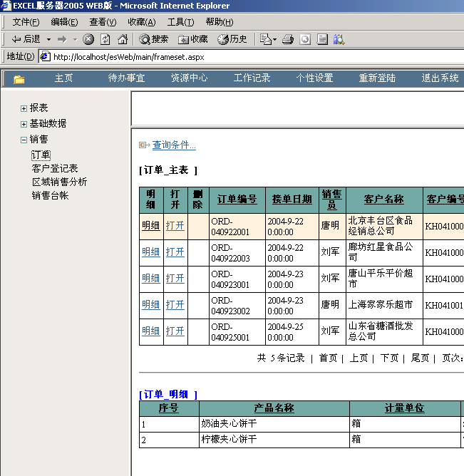Open the 文件(F) menu

point(26,22)
